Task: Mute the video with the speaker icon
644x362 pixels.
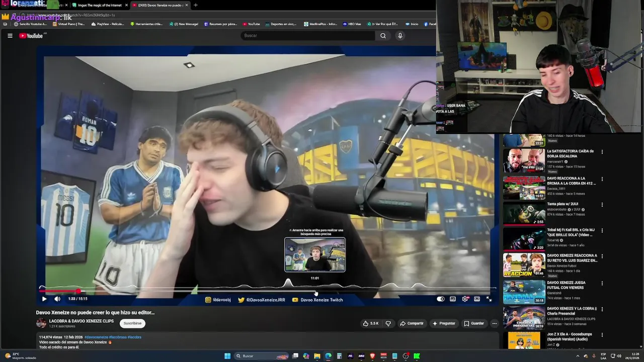Action: (x=57, y=299)
